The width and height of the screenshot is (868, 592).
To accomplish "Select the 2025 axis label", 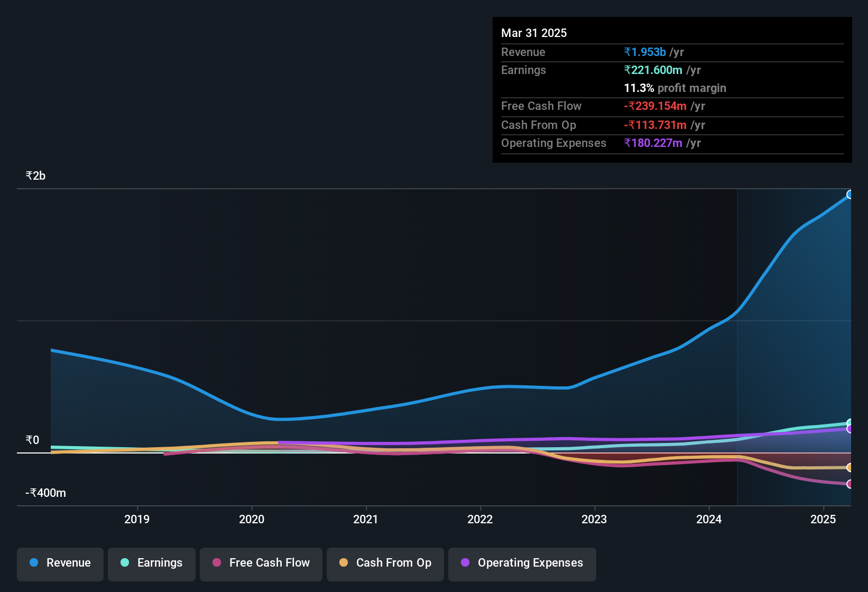I will click(823, 520).
